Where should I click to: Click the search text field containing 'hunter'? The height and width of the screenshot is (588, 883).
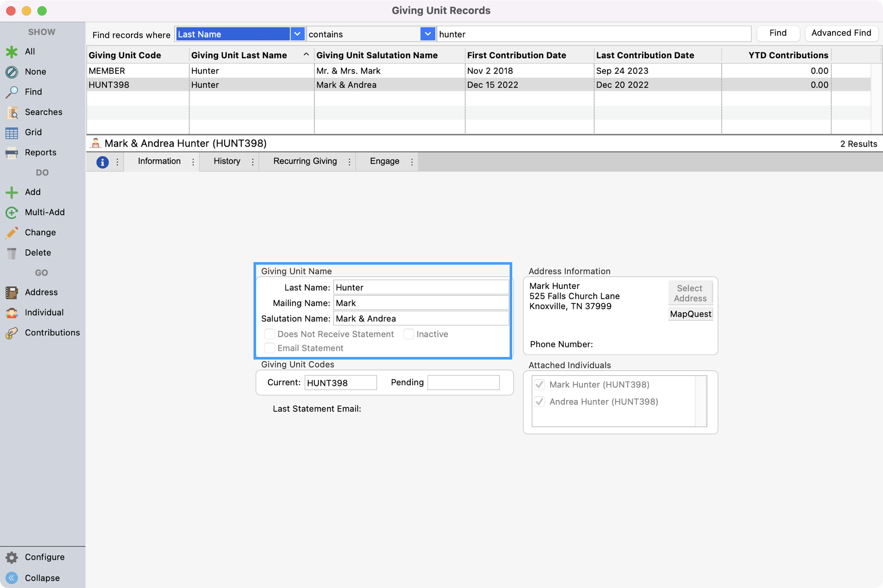pos(593,34)
